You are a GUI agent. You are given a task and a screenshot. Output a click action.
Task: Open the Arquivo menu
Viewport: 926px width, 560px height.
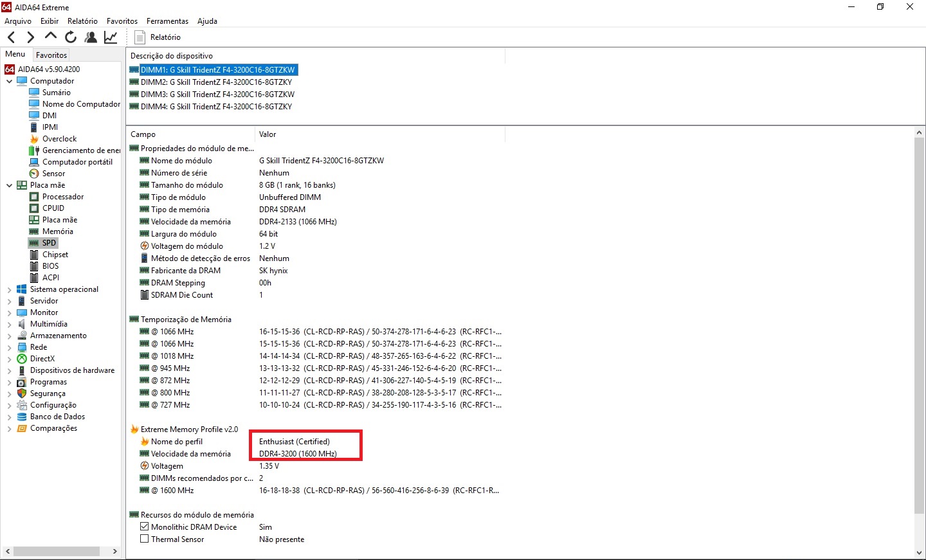[18, 21]
